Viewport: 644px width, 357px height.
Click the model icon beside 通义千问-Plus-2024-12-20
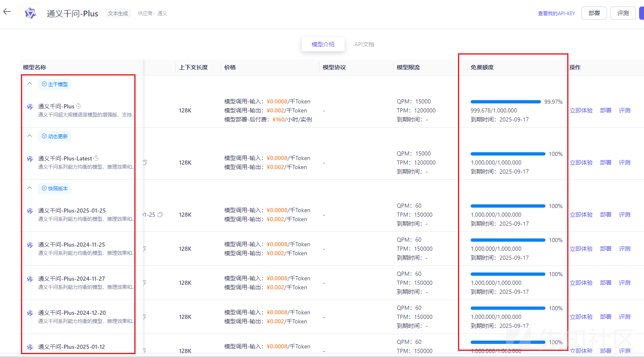point(30,313)
